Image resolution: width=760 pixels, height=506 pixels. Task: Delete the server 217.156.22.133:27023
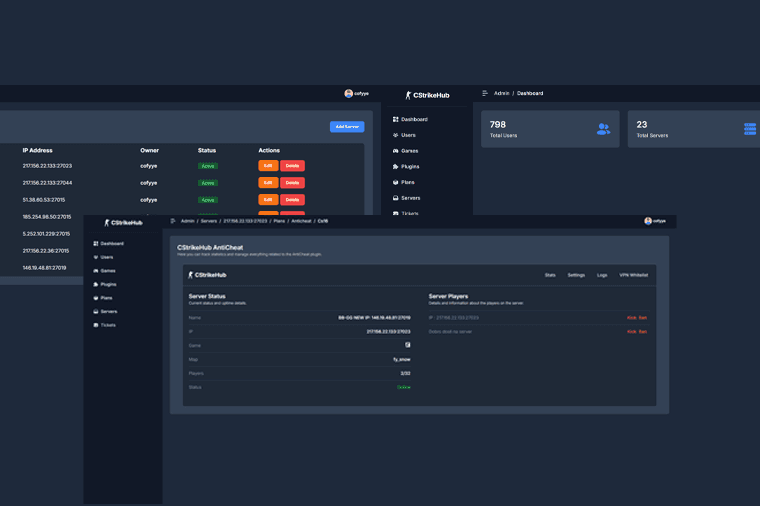tap(292, 166)
